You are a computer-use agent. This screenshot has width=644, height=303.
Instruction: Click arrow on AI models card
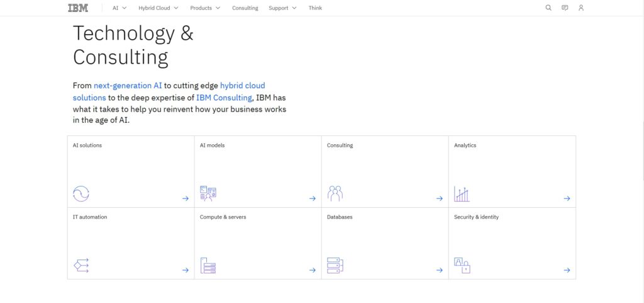313,198
